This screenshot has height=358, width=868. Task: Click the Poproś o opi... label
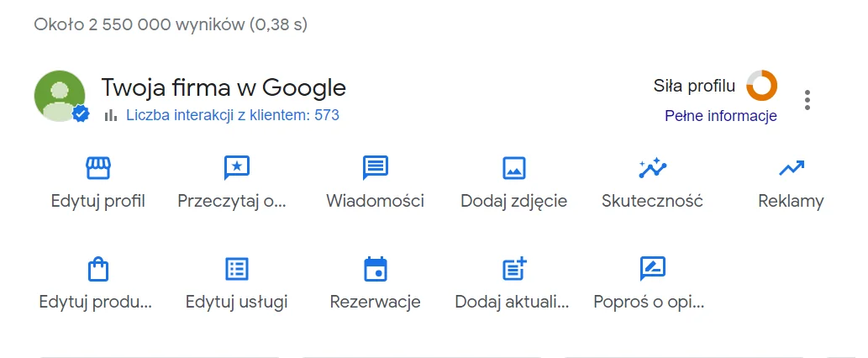click(x=649, y=302)
